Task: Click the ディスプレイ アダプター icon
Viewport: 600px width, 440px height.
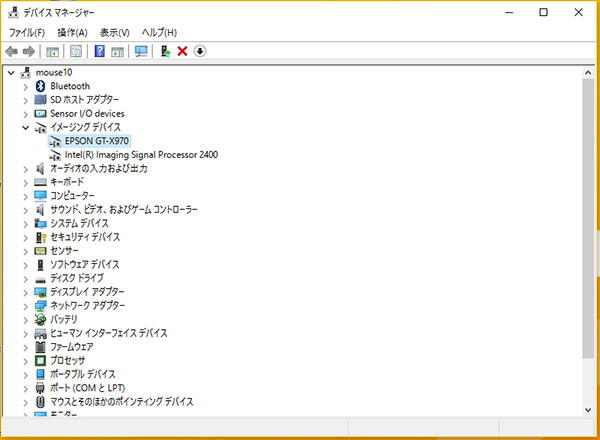Action: click(x=40, y=292)
